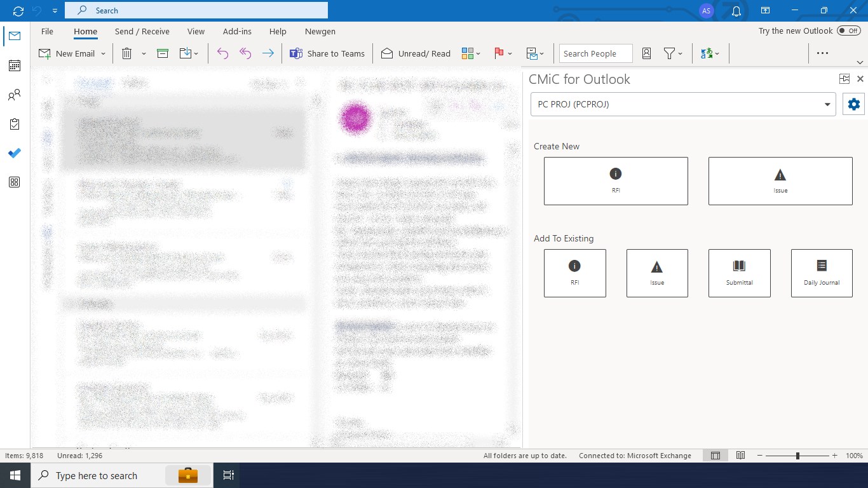
Task: Close the CMiC for Outlook pane
Action: 860,79
